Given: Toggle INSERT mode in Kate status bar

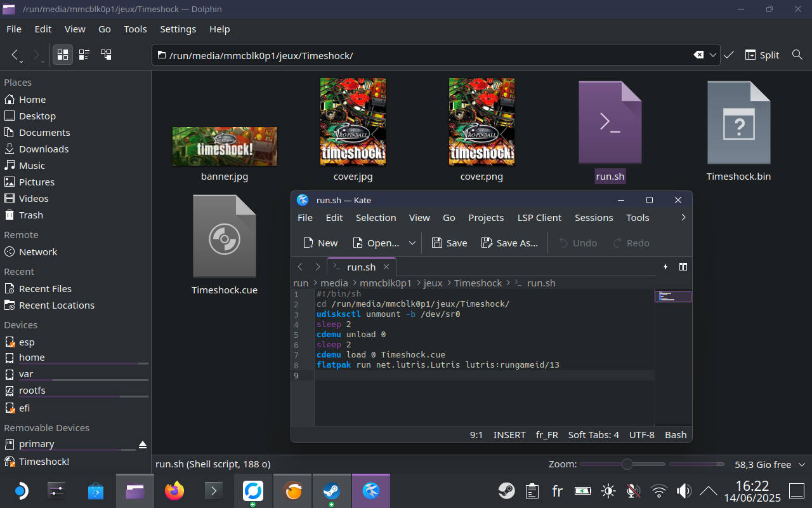Looking at the screenshot, I should point(509,435).
